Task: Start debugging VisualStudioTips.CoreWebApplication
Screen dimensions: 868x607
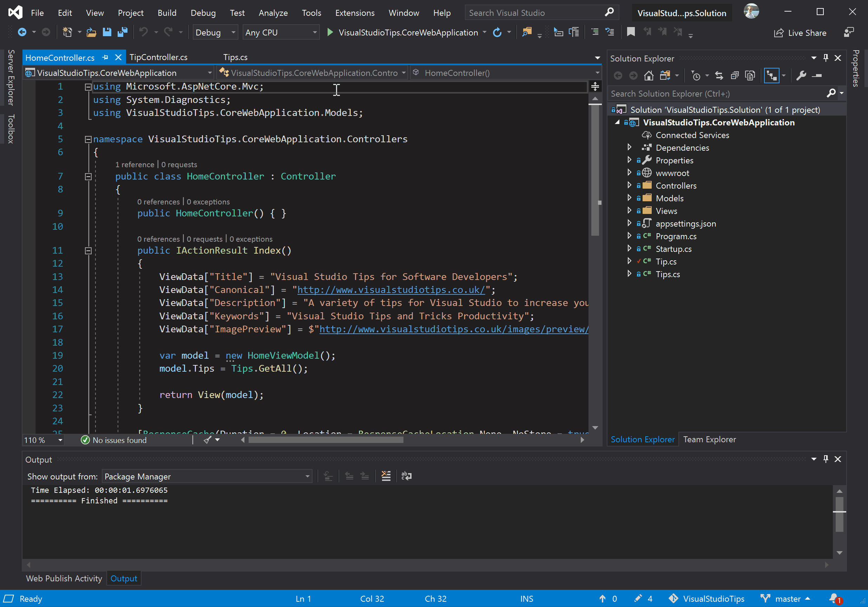Action: click(330, 32)
